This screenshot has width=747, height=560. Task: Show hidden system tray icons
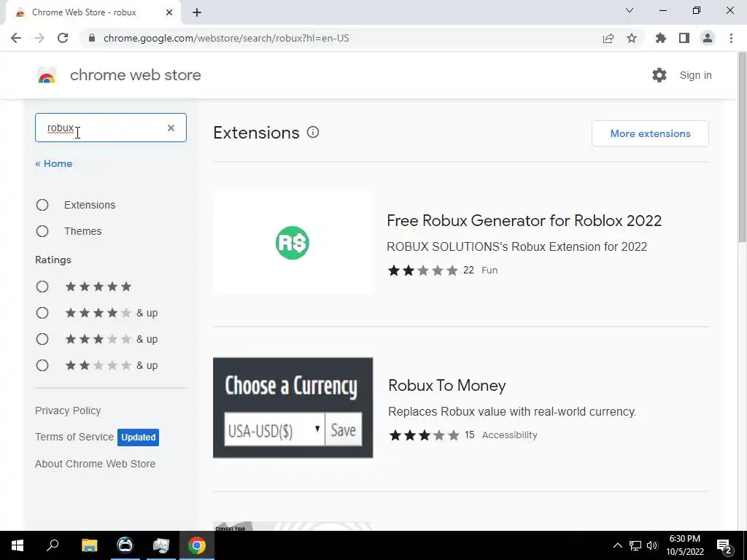pos(617,545)
